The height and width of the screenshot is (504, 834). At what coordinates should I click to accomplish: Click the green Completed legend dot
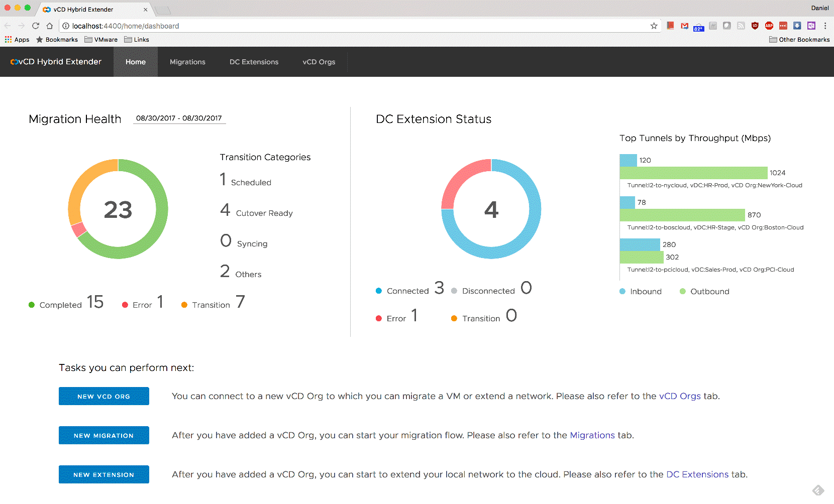coord(32,305)
